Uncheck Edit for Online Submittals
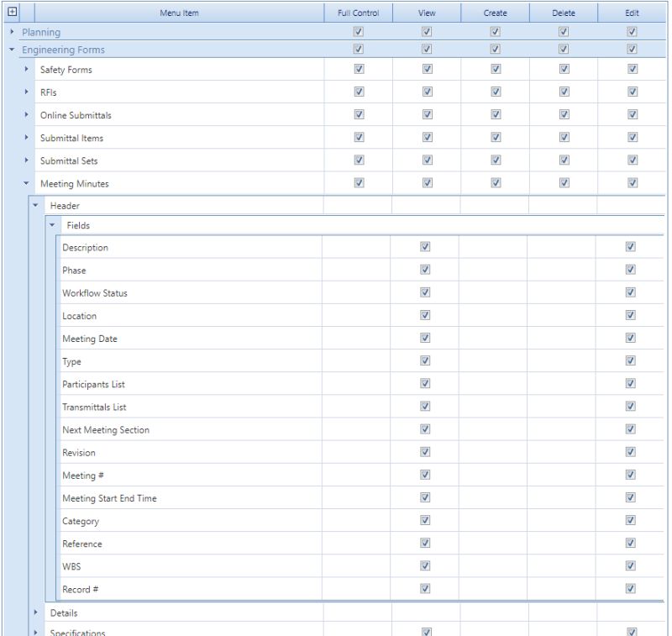The height and width of the screenshot is (636, 672). (x=633, y=114)
